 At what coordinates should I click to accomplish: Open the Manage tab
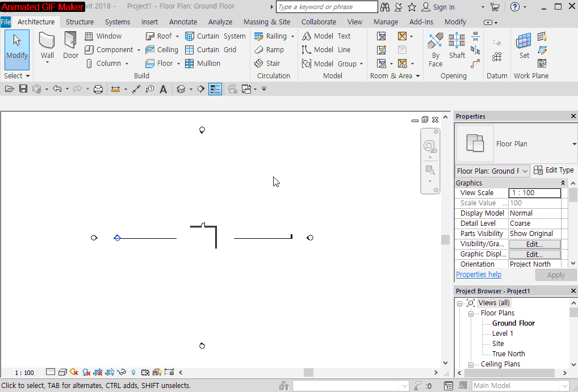coord(386,22)
